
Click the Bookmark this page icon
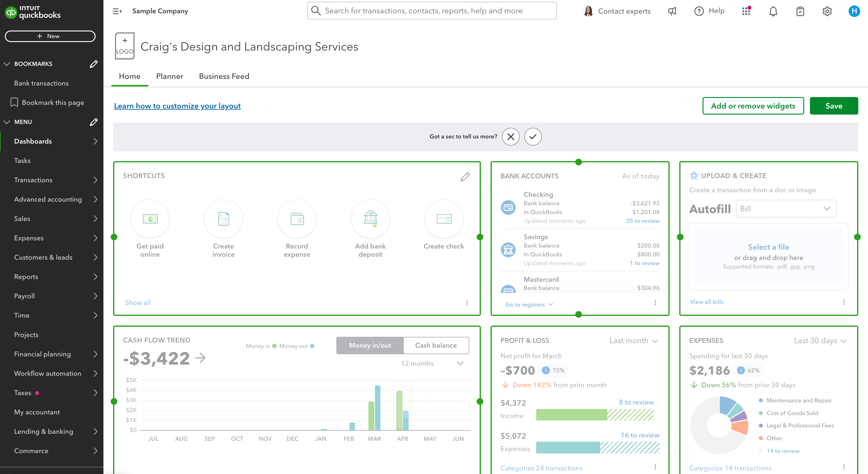coord(14,102)
